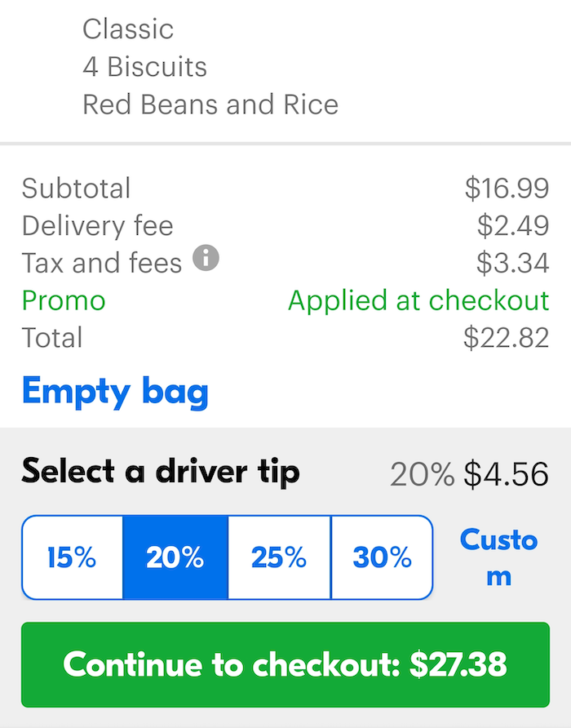Tap the Tax and fees label

[x=102, y=263]
